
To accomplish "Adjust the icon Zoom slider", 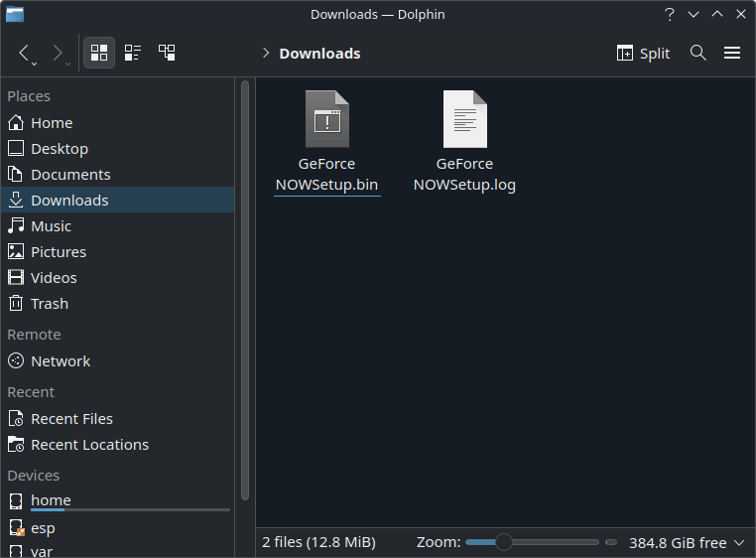I will click(x=504, y=542).
